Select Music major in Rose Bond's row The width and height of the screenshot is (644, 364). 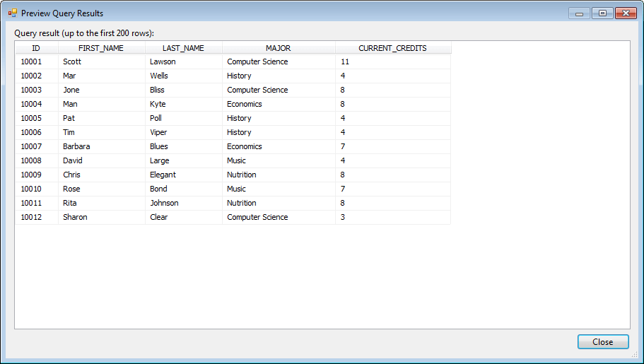tap(279, 189)
